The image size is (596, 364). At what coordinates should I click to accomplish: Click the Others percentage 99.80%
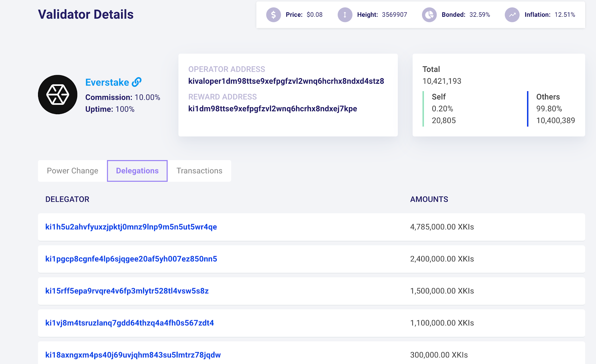549,109
